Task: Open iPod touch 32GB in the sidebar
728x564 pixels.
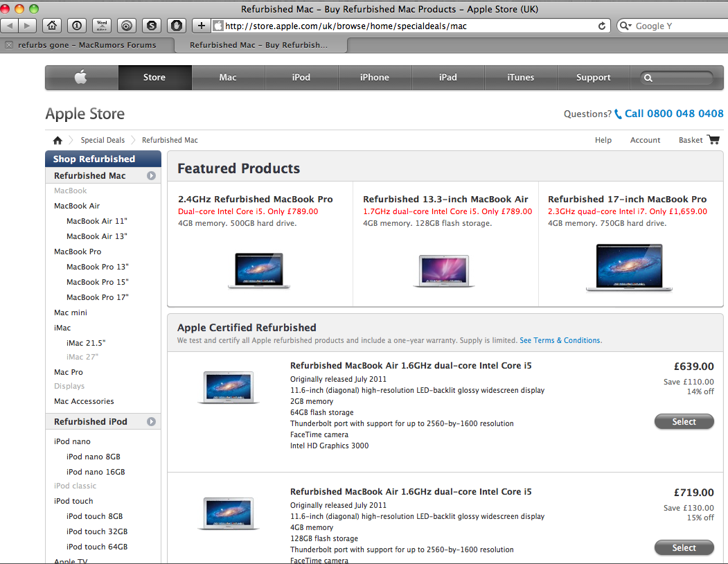Action: 97,531
